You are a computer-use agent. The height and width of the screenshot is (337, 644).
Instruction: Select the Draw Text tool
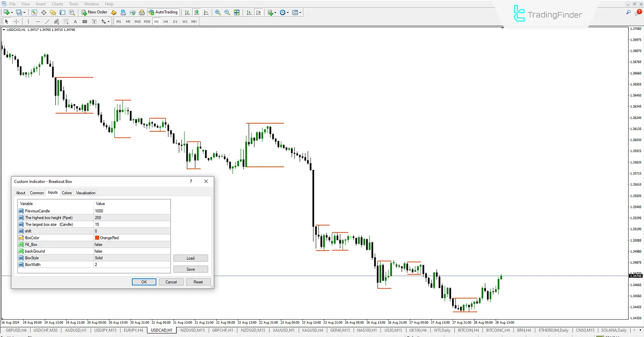pos(75,21)
